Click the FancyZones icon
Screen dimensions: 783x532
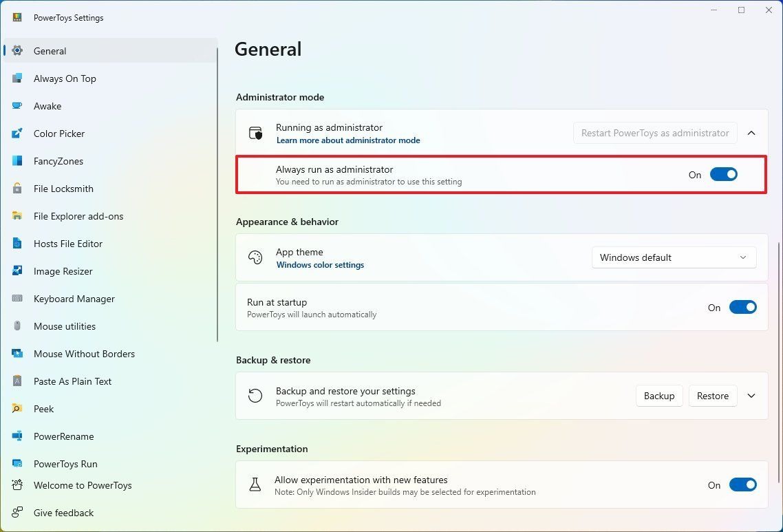point(17,160)
